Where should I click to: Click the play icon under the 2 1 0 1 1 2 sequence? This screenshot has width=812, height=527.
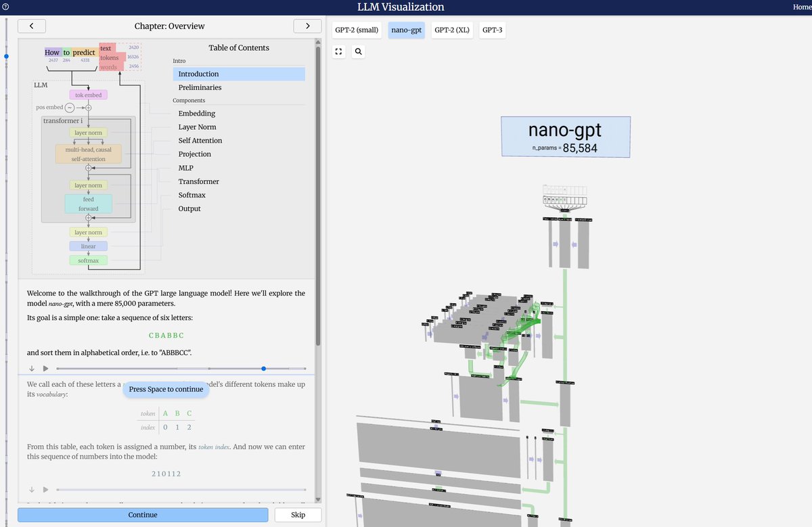(x=45, y=490)
